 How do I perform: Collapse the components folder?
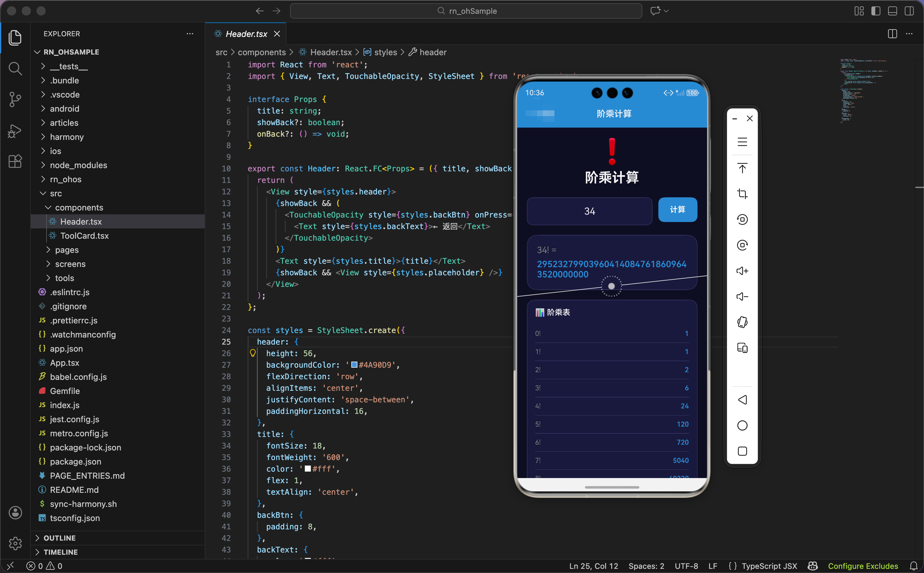48,207
